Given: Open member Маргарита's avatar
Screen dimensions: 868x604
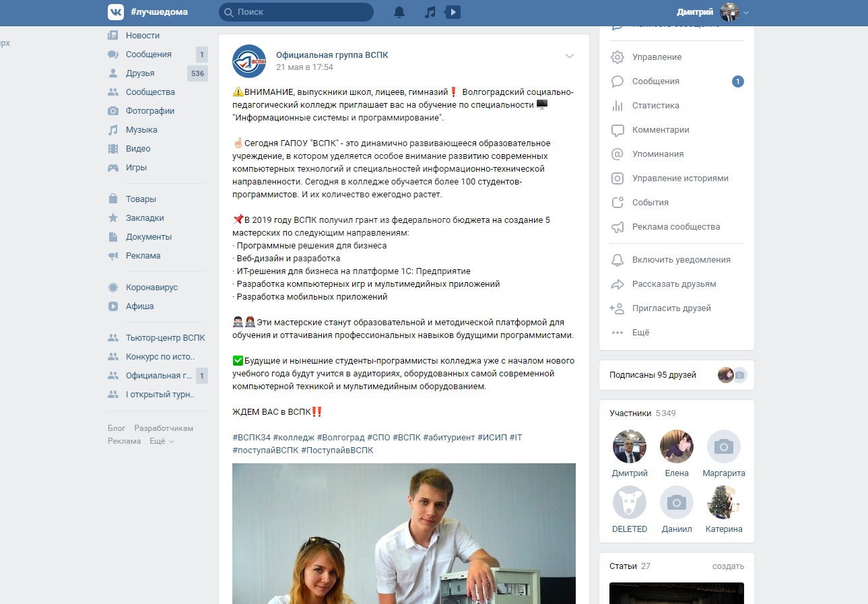Looking at the screenshot, I should tap(724, 446).
